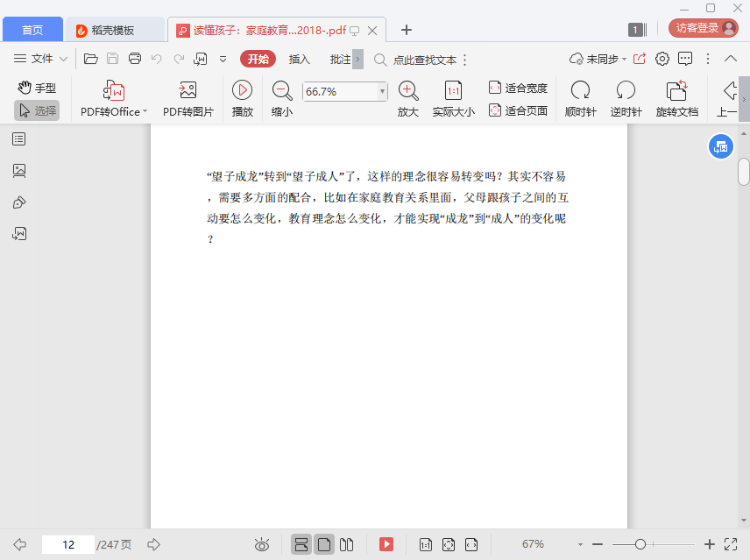This screenshot has height=560, width=750.
Task: Play slideshow from status bar
Action: click(386, 544)
